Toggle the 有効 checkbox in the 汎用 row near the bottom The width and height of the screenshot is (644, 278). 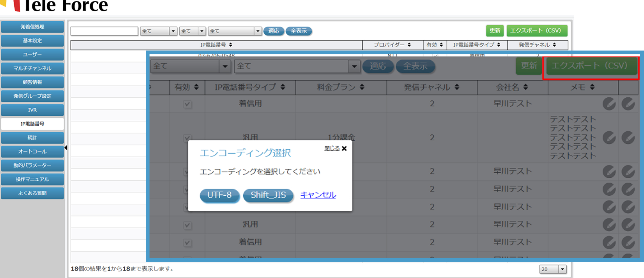pyautogui.click(x=187, y=225)
